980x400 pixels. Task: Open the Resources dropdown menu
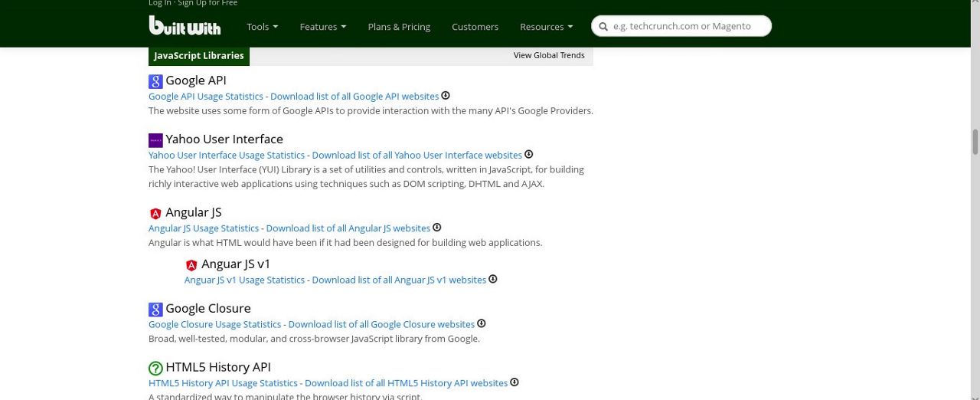pyautogui.click(x=547, y=26)
